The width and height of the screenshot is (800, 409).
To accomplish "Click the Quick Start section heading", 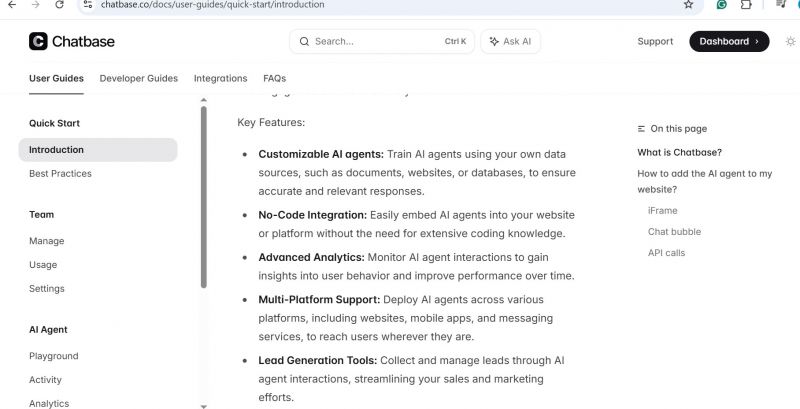I will pos(54,123).
